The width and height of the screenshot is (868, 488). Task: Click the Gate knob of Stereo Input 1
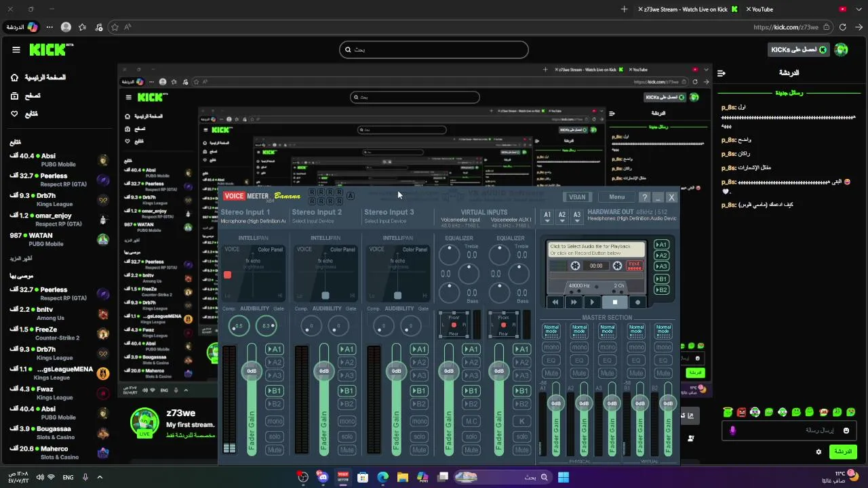(266, 326)
